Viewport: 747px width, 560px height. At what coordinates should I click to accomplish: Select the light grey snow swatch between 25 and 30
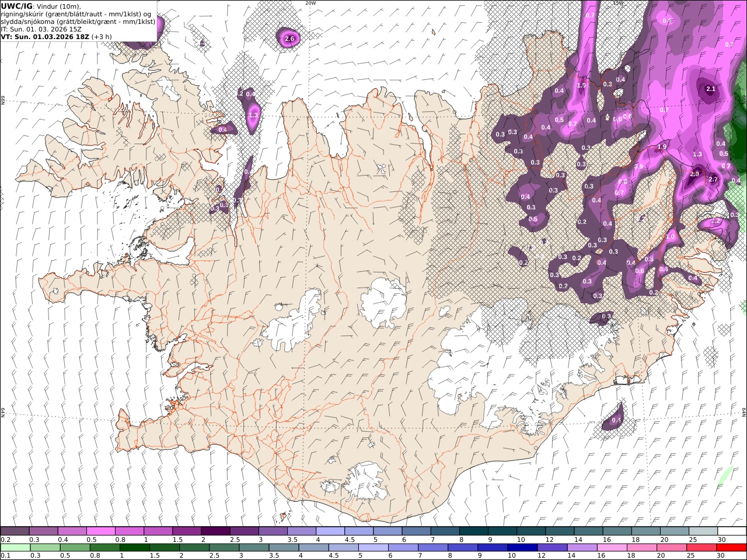[x=703, y=531]
